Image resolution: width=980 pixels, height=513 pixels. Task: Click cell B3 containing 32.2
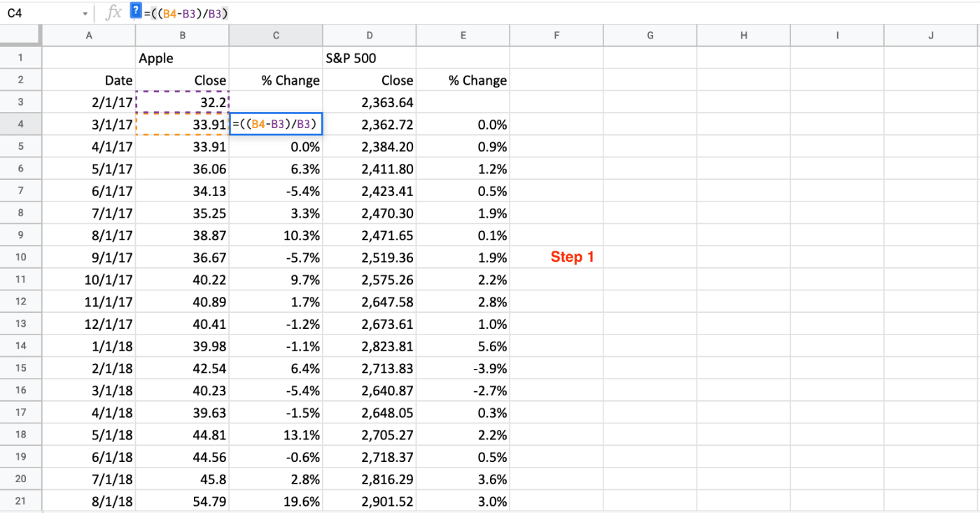pos(182,102)
